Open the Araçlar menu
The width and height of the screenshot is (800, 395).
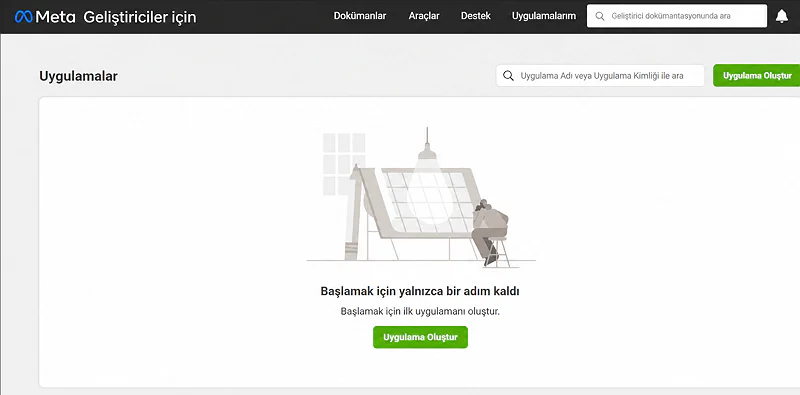coord(424,16)
